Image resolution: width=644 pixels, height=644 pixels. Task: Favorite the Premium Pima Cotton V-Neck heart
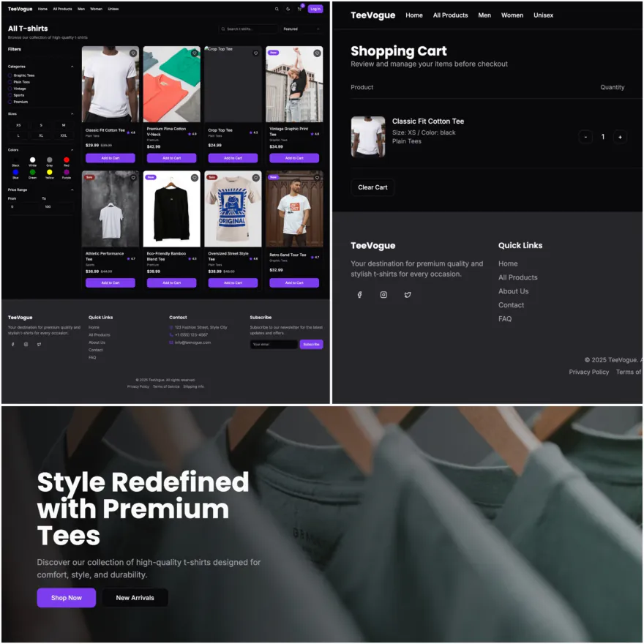195,53
